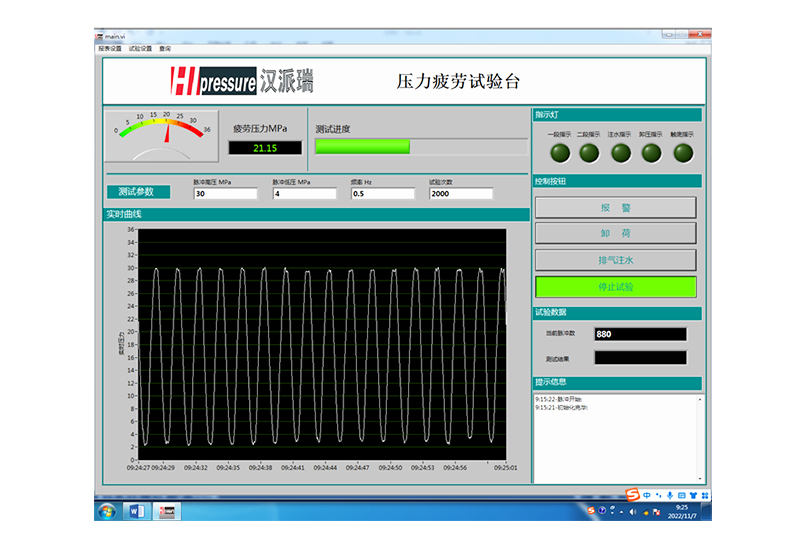Click the IME punctuation mode icon
Screen dimensions: 790x538
(659, 495)
